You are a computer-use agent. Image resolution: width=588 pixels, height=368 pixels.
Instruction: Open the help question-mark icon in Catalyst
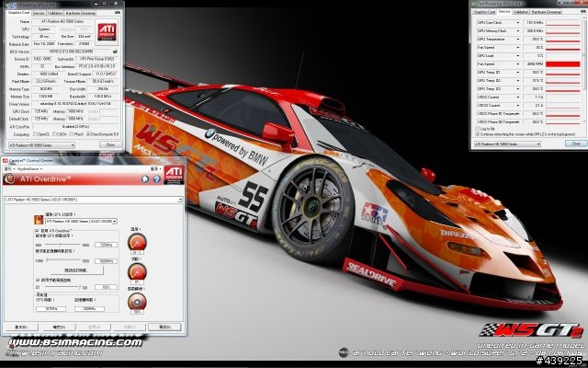(157, 179)
